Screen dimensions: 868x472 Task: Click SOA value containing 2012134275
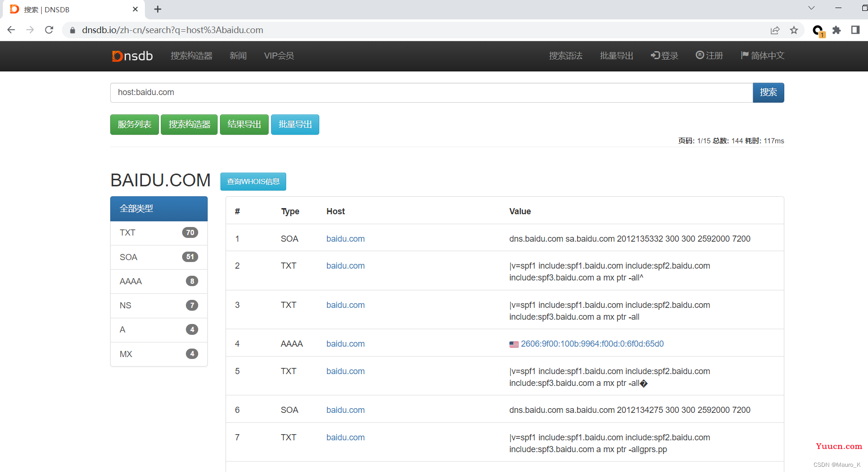click(x=630, y=410)
